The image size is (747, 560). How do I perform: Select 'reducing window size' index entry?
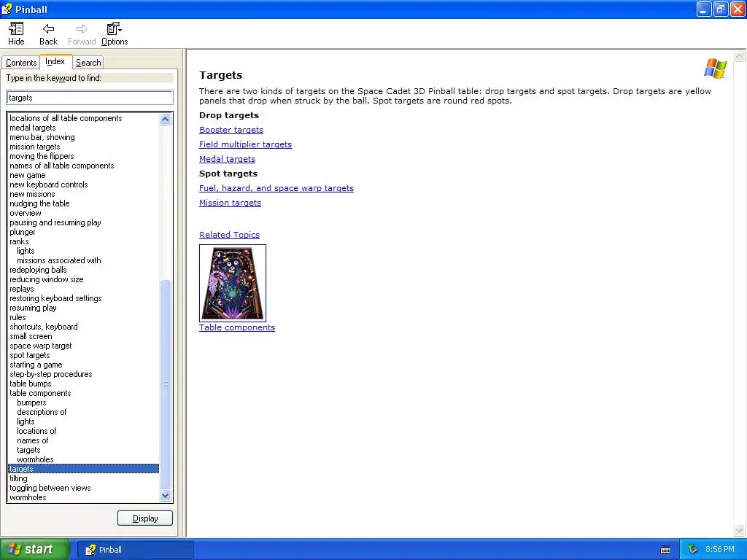(46, 279)
